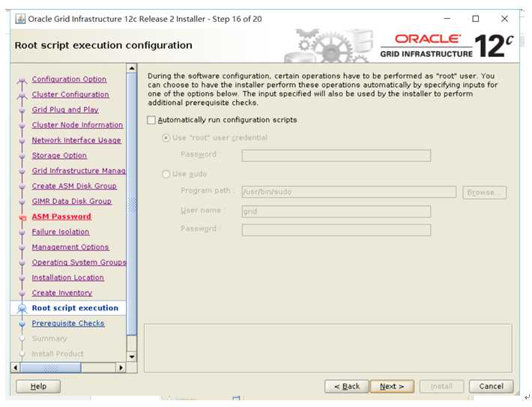The image size is (532, 407).
Task: Proceed with the Next button
Action: 392,386
